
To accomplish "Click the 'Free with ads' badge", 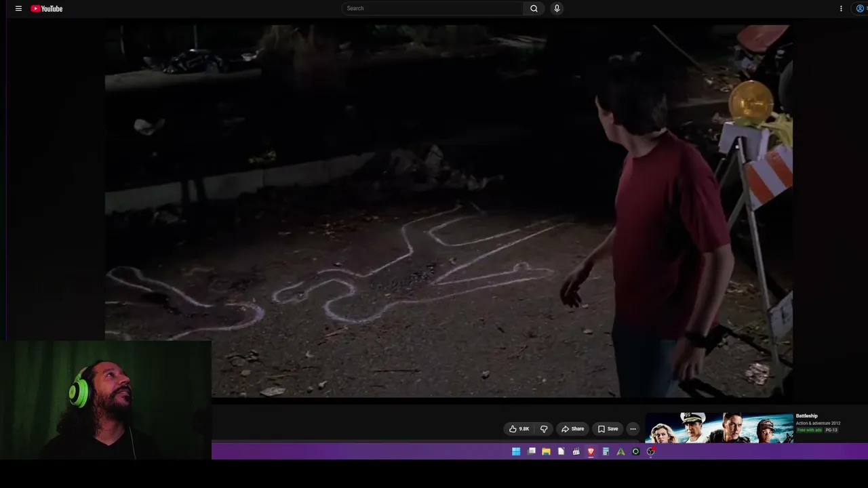I will [810, 430].
